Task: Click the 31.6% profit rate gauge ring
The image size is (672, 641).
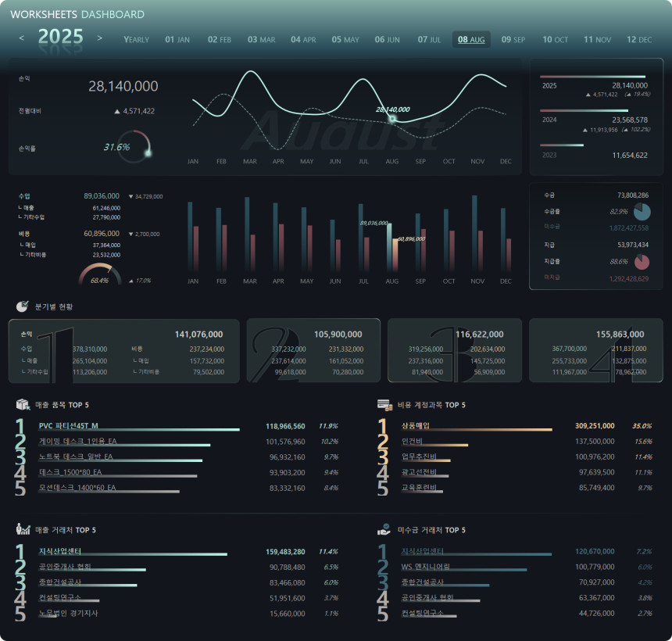Action: coord(138,145)
